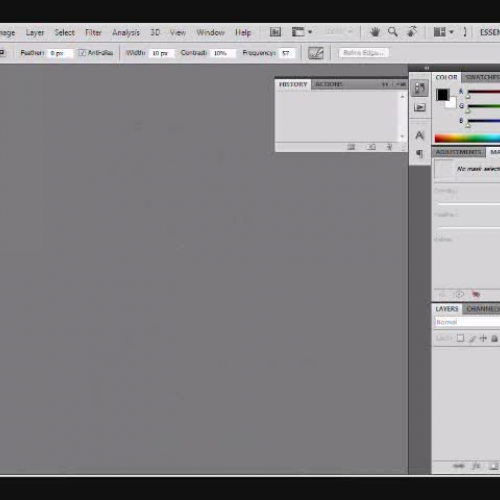Image resolution: width=500 pixels, height=500 pixels.
Task: Click History panel scroll up arrow
Action: [403, 96]
